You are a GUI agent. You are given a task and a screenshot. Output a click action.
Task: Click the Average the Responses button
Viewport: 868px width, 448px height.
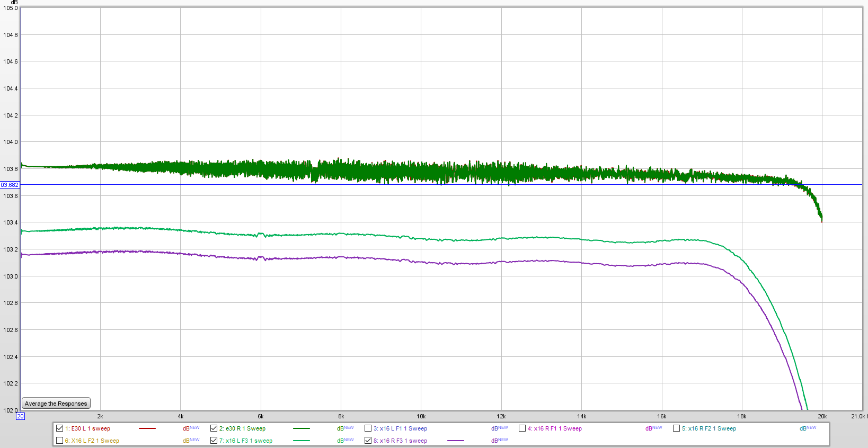click(x=56, y=404)
